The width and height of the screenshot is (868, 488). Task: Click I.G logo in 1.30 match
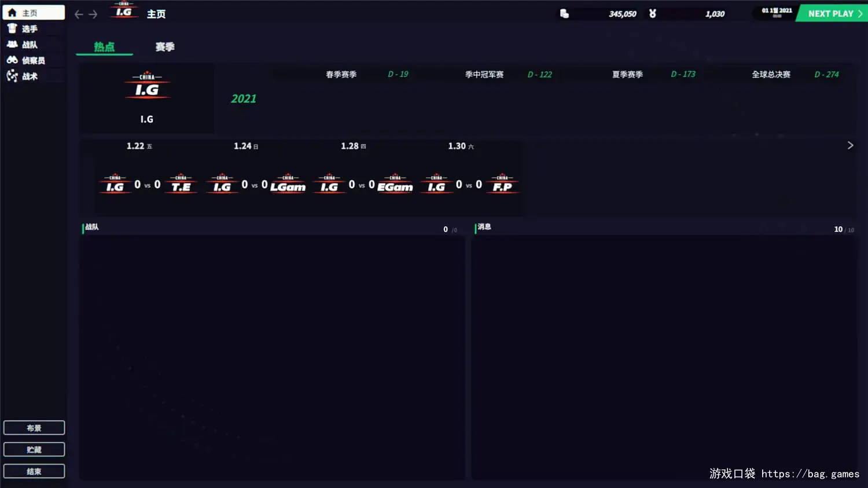[436, 184]
